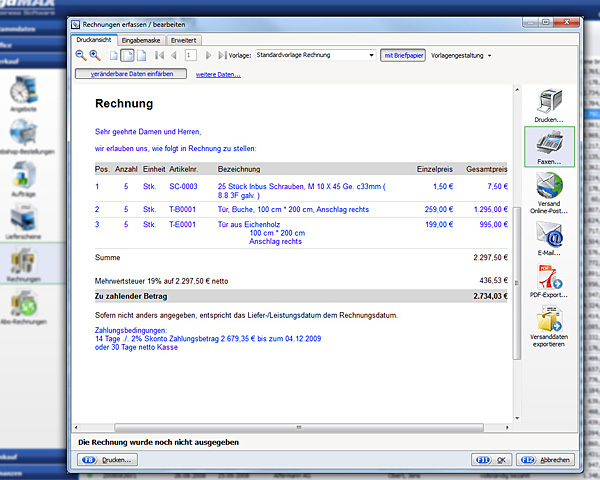Select the first page layout icon

[x=114, y=56]
